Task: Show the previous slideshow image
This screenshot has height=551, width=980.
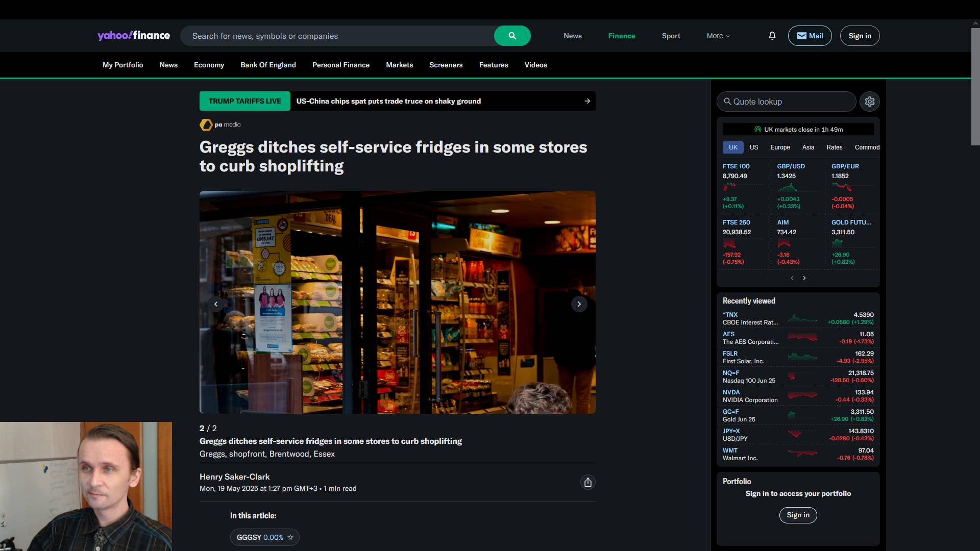Action: point(216,304)
